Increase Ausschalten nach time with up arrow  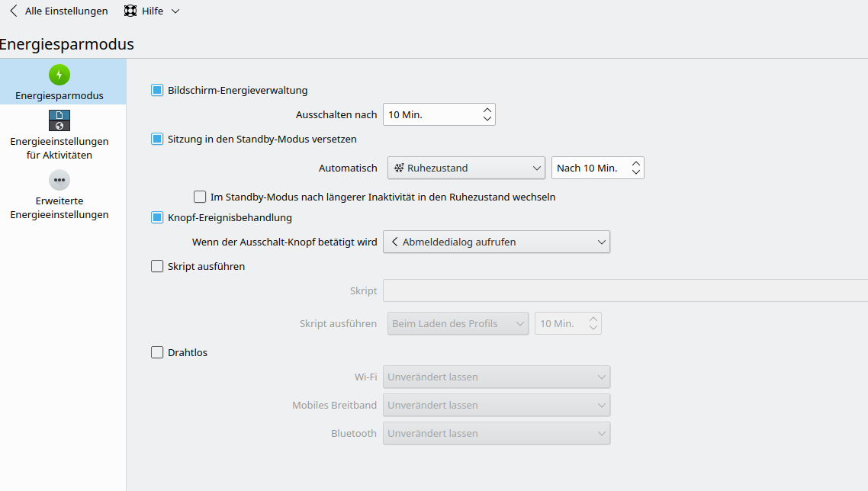[x=487, y=110]
